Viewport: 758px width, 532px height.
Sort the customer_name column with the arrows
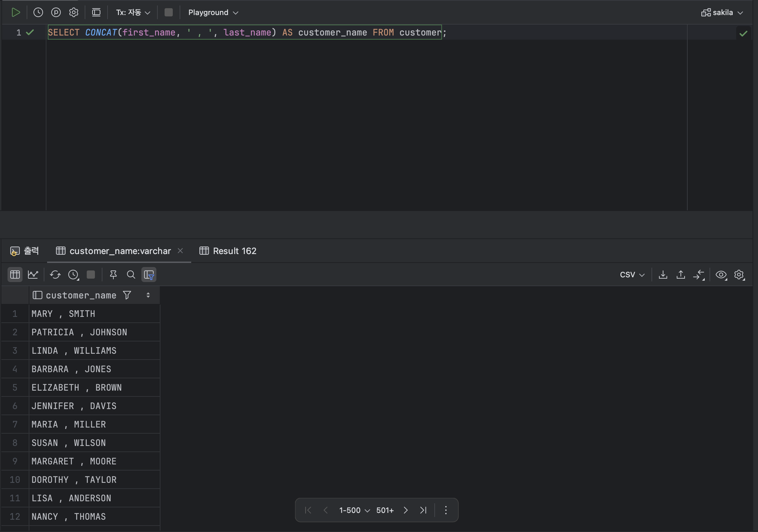pyautogui.click(x=148, y=295)
